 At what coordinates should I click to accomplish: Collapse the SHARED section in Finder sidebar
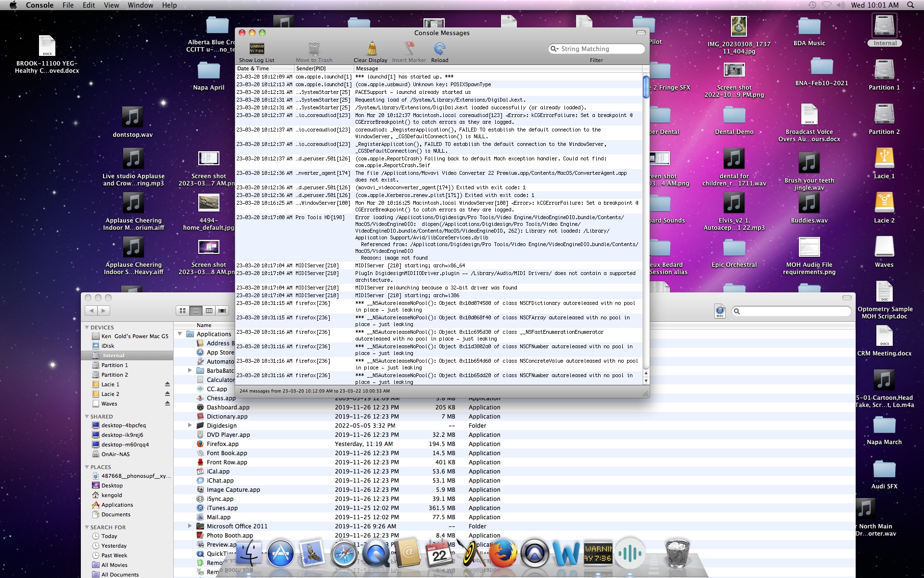87,417
